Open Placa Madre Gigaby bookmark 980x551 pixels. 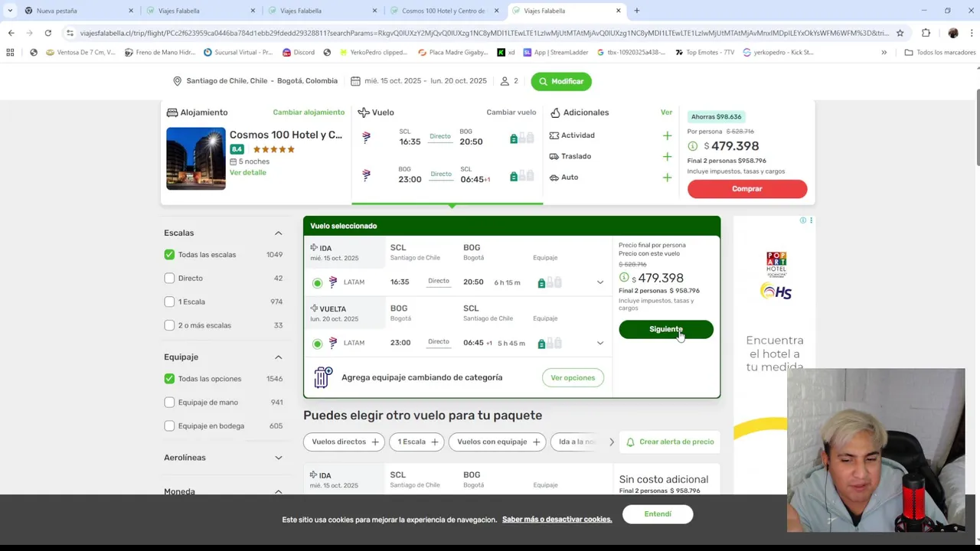click(x=452, y=52)
